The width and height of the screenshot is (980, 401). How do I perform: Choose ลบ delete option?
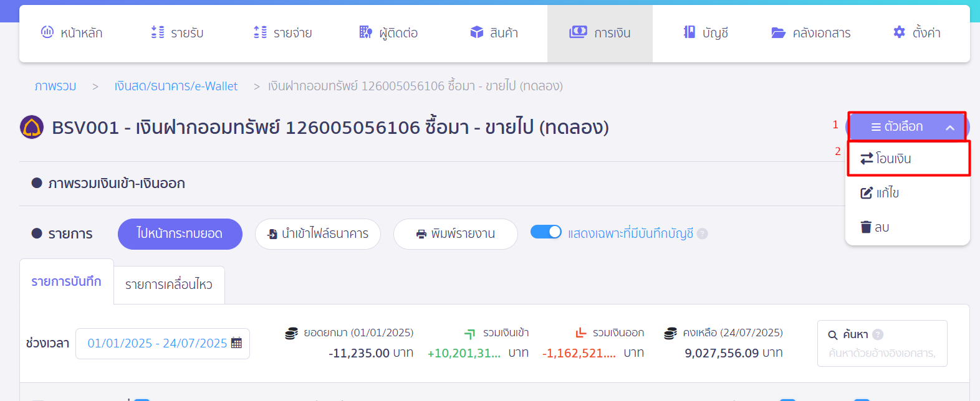(x=908, y=227)
